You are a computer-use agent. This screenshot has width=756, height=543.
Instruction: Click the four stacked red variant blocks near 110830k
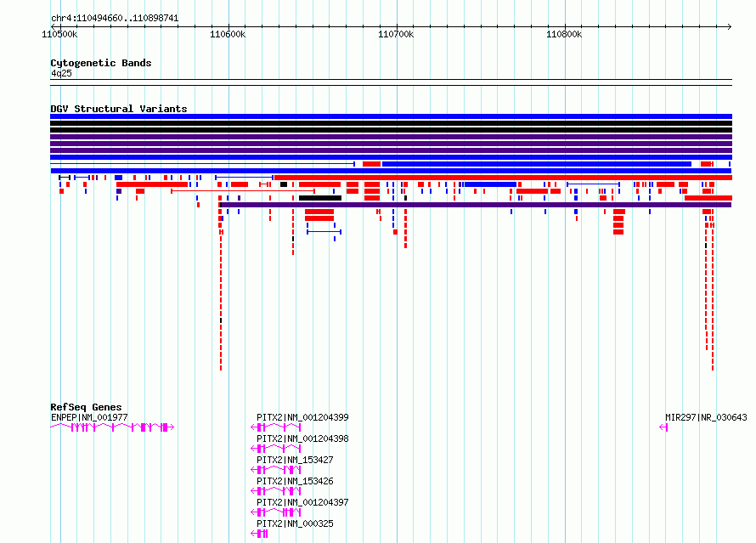(618, 222)
